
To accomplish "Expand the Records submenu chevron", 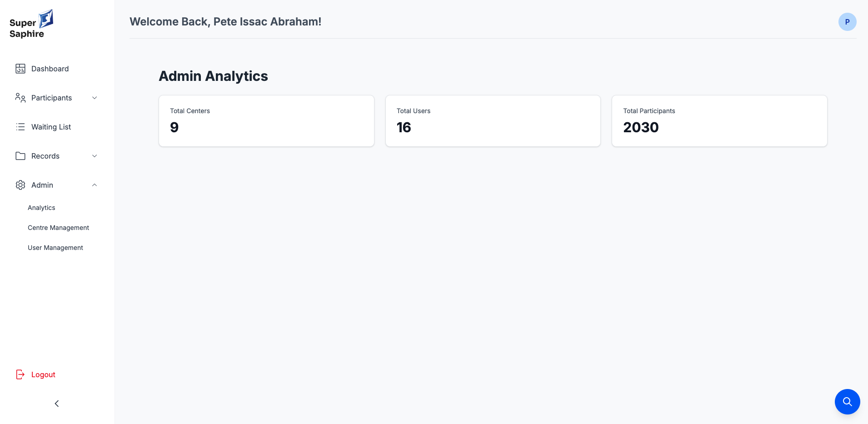I will click(95, 156).
